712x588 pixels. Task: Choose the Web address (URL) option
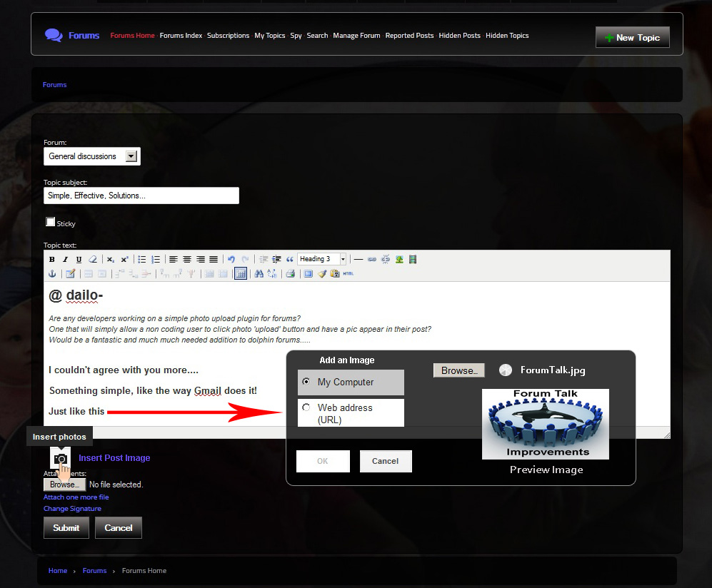pos(306,406)
